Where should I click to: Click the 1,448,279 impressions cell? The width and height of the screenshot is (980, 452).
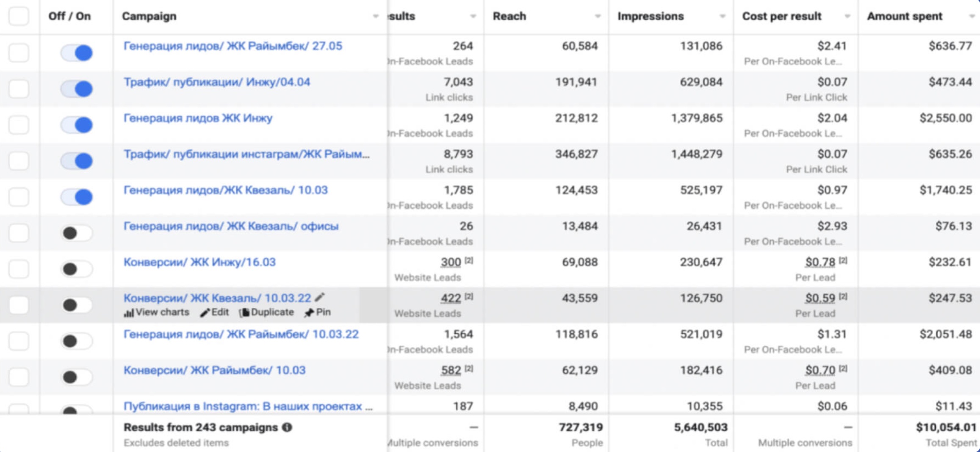[697, 154]
